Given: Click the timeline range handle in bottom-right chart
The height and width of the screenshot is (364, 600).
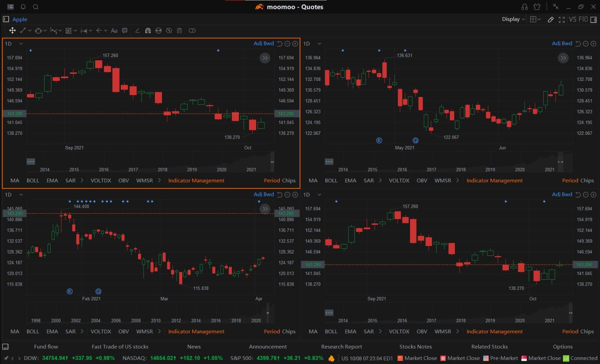Looking at the screenshot, I should click(x=570, y=313).
